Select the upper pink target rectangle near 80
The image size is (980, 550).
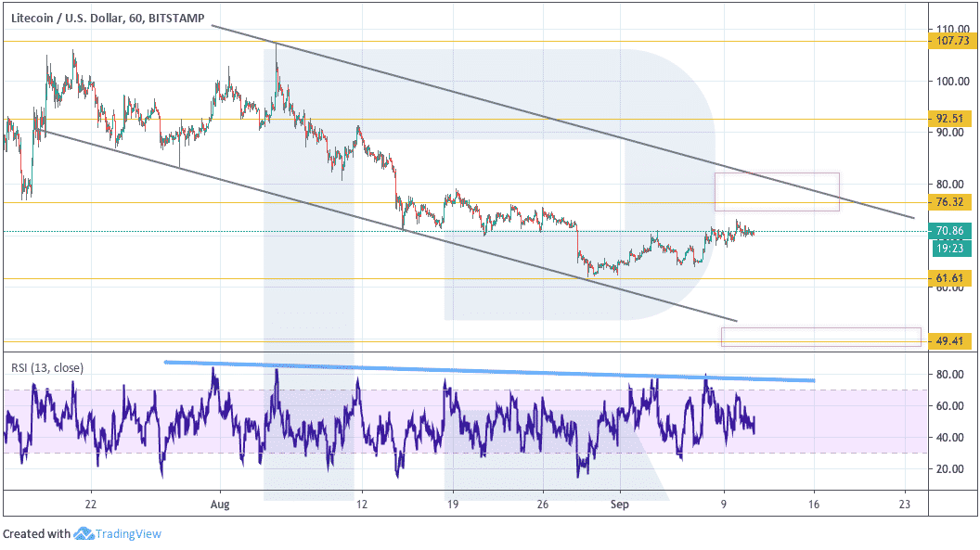(777, 192)
